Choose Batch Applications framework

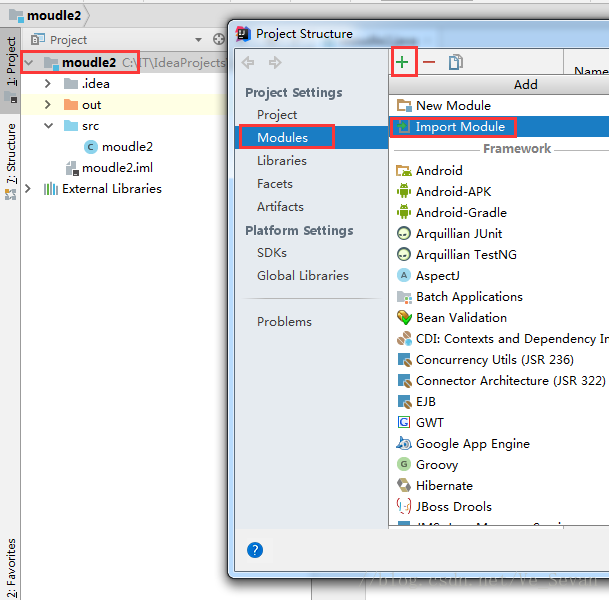(x=499, y=297)
